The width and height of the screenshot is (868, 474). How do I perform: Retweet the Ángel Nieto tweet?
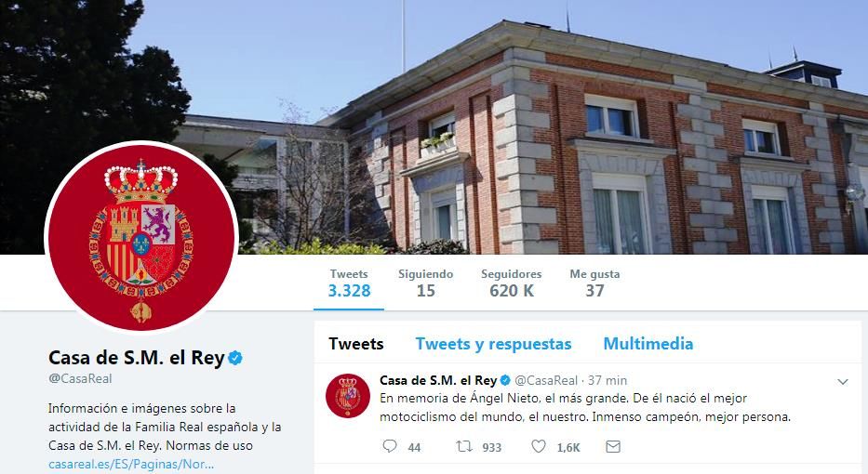pos(464,446)
